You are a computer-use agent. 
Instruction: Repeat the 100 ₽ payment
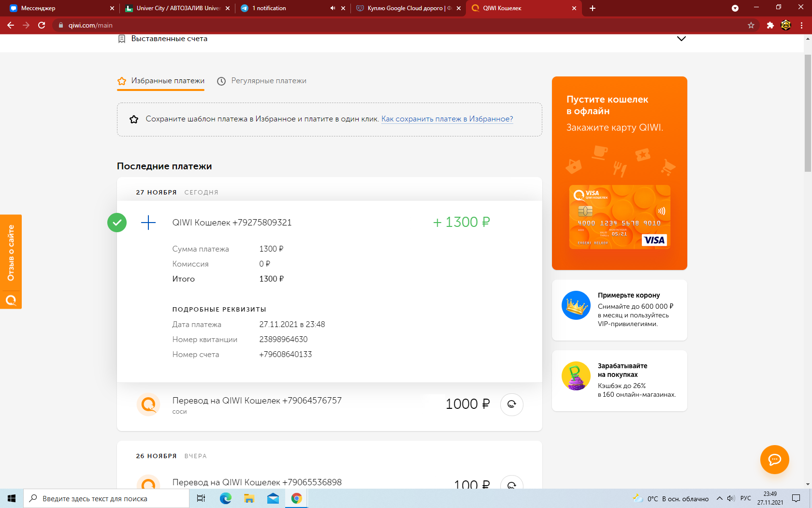[x=512, y=482]
